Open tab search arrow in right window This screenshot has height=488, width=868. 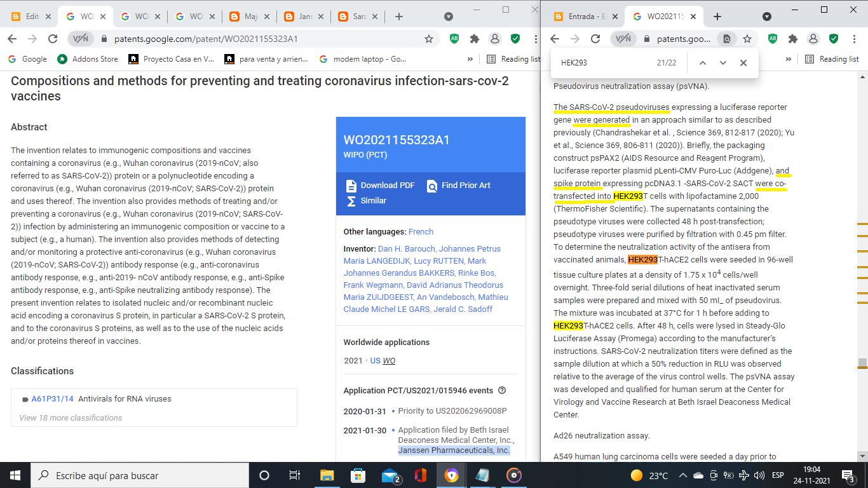tap(767, 17)
